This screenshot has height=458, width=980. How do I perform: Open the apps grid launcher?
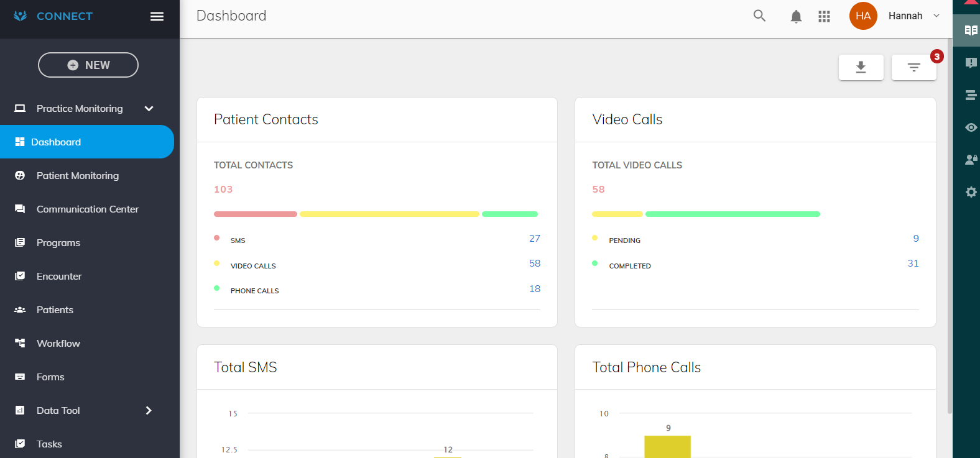[825, 16]
